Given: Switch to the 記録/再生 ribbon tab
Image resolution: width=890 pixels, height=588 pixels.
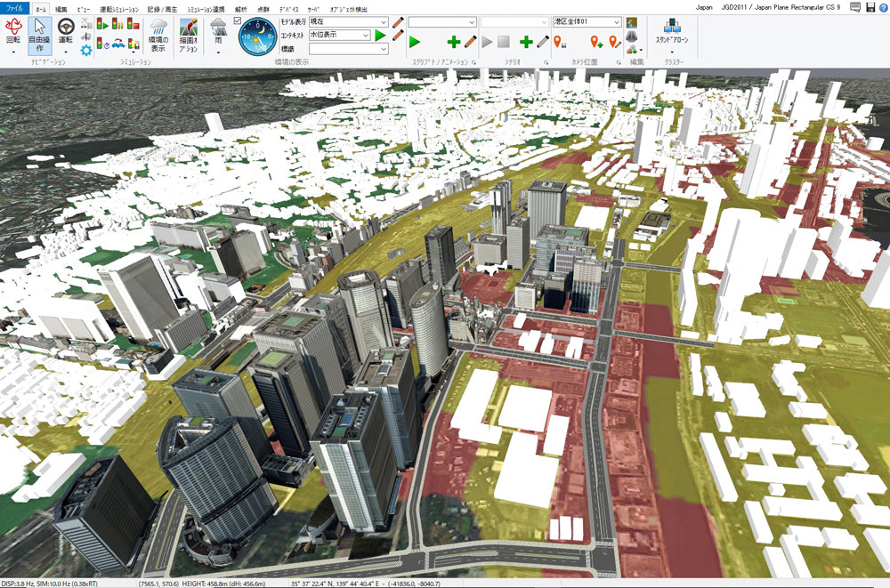Looking at the screenshot, I should [x=161, y=7].
